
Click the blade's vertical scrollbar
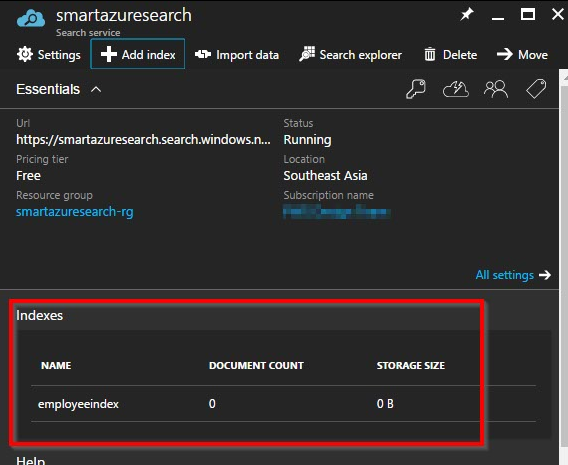pos(564,267)
